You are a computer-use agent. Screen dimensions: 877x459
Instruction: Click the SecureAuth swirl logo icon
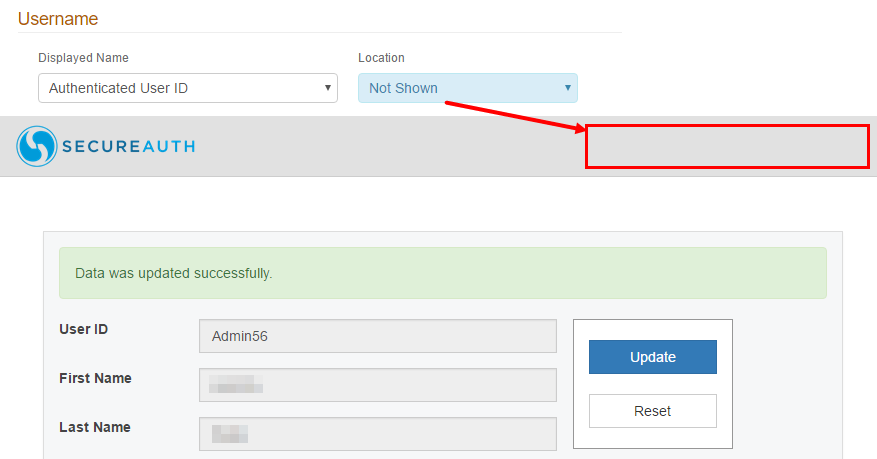(x=37, y=146)
